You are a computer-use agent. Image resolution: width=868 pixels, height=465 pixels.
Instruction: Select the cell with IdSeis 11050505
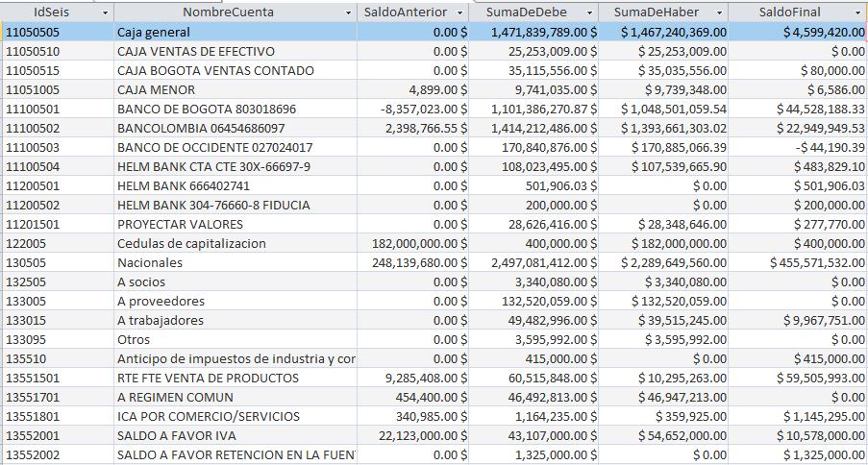pos(58,32)
